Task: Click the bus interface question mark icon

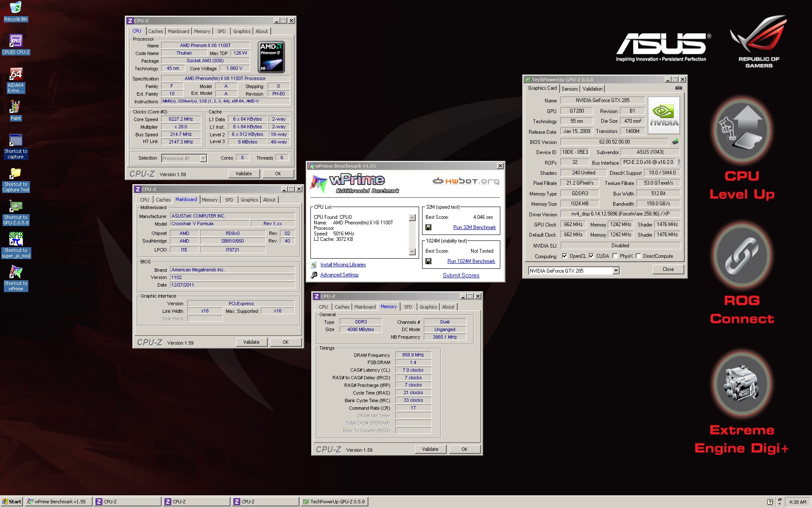Action: 679,162
